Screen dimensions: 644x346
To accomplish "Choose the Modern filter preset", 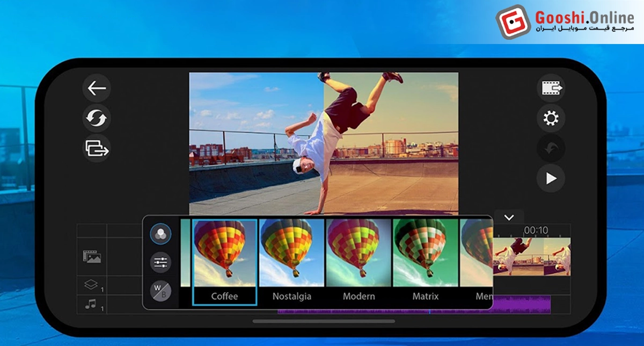I will click(358, 261).
